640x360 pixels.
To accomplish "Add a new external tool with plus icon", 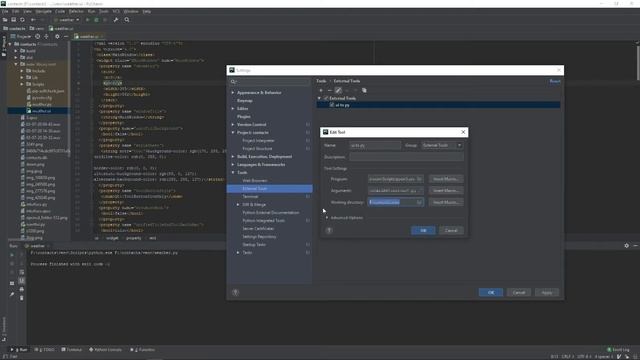I will point(321,91).
